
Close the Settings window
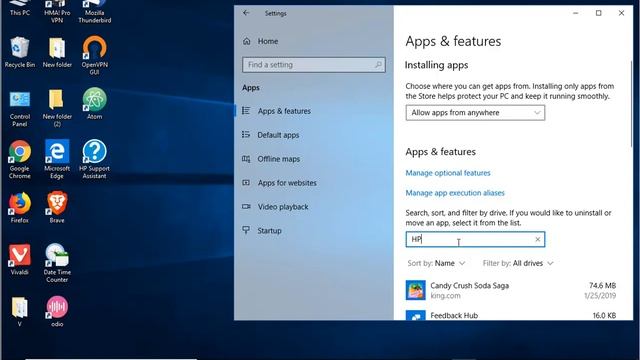coord(621,13)
